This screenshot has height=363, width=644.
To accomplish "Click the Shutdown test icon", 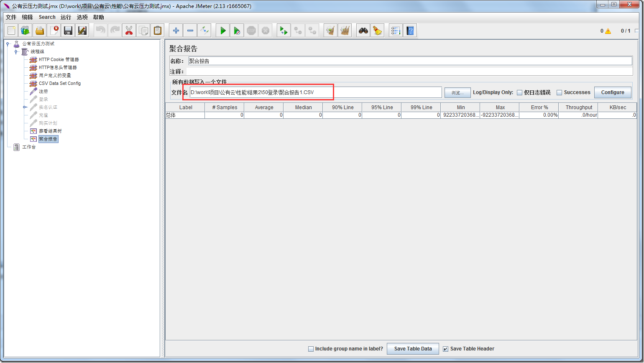I will coord(265,31).
